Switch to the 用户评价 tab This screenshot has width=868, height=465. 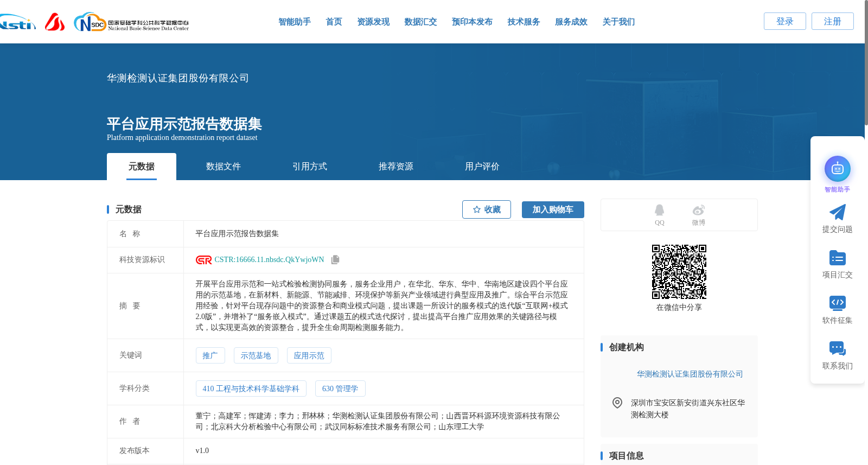coord(482,167)
